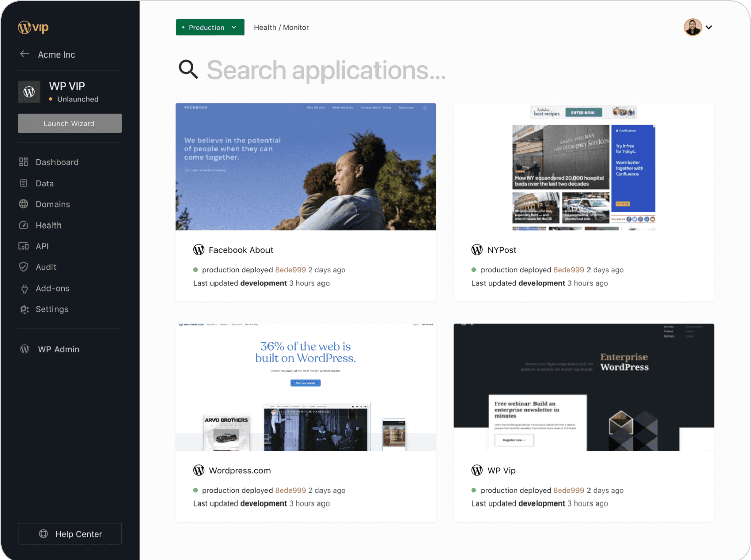Click the Unlaunched status label
This screenshot has width=751, height=560.
(78, 99)
